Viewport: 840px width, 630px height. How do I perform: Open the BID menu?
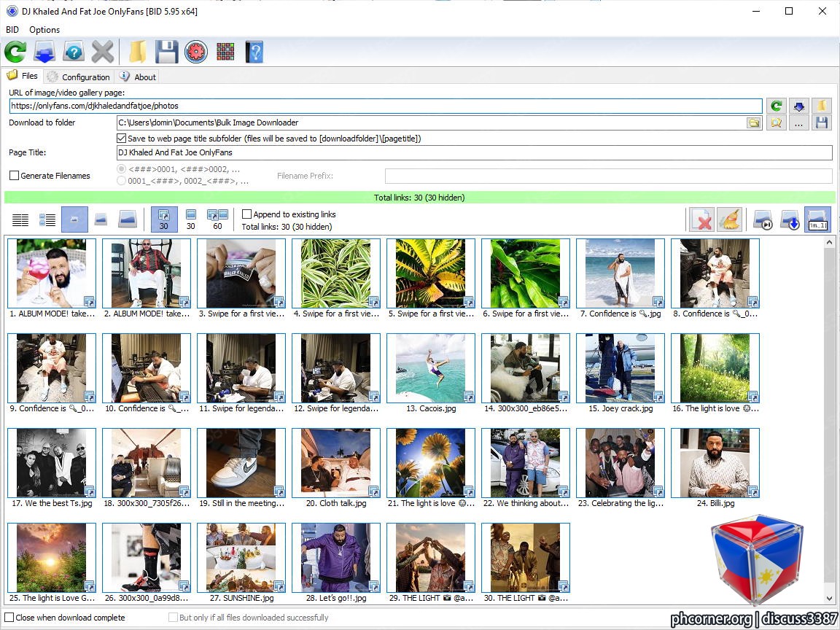pos(12,30)
